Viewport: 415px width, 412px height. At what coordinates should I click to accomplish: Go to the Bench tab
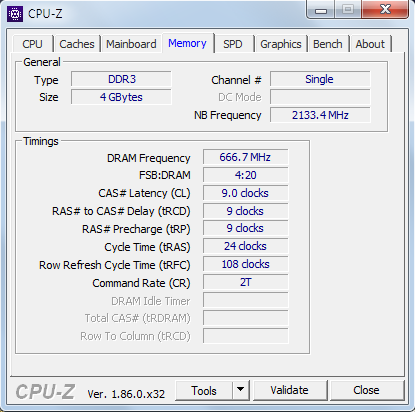328,44
